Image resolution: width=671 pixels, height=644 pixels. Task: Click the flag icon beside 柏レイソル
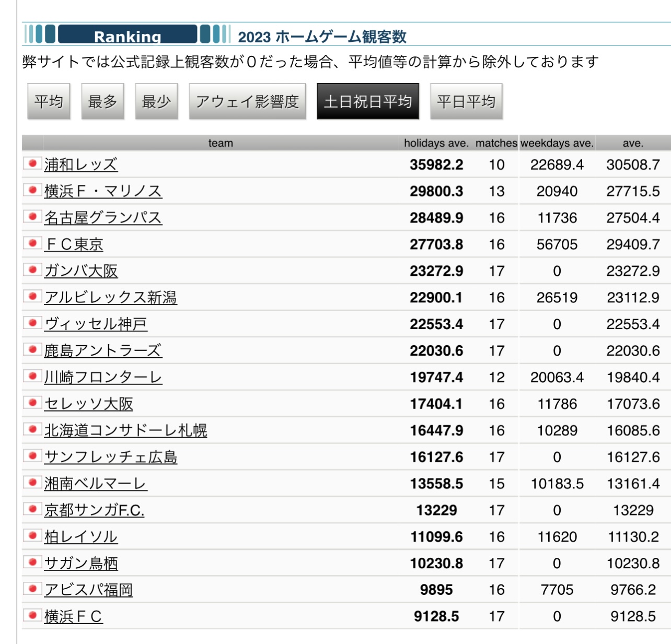[32, 536]
